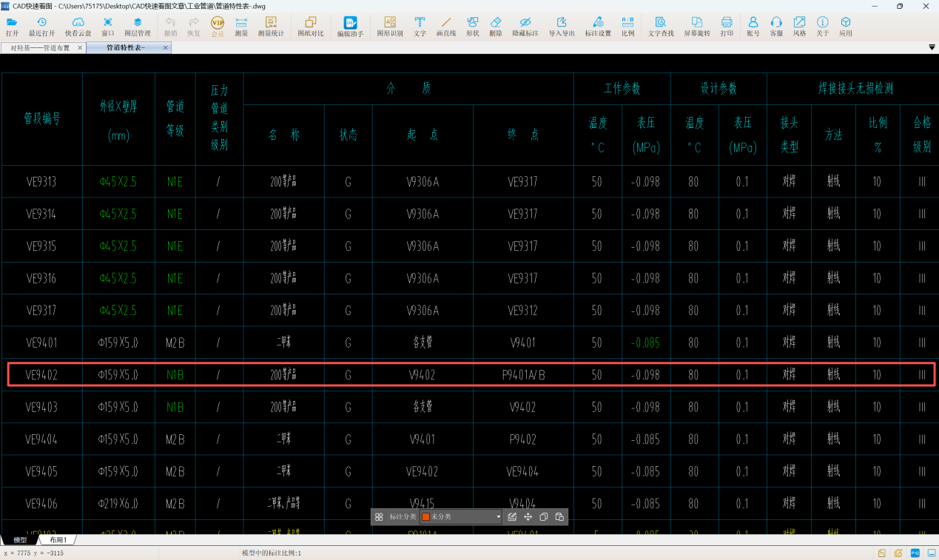Click the 屏幕旋转 screen rotate icon
The height and width of the screenshot is (560, 939).
click(696, 27)
